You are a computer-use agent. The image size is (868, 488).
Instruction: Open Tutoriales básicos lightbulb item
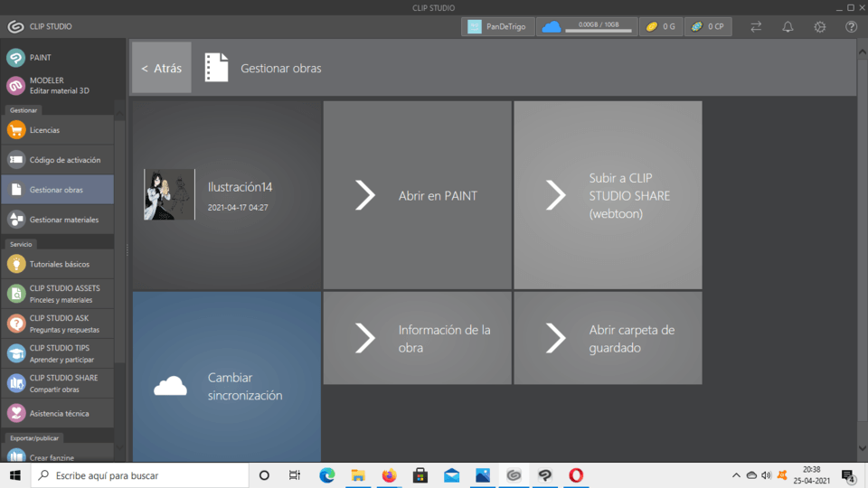[58, 264]
